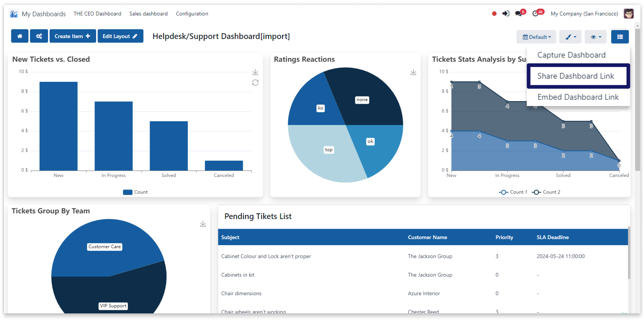The height and width of the screenshot is (321, 644).
Task: Download the New Tickets vs. Closed chart
Action: (x=255, y=72)
